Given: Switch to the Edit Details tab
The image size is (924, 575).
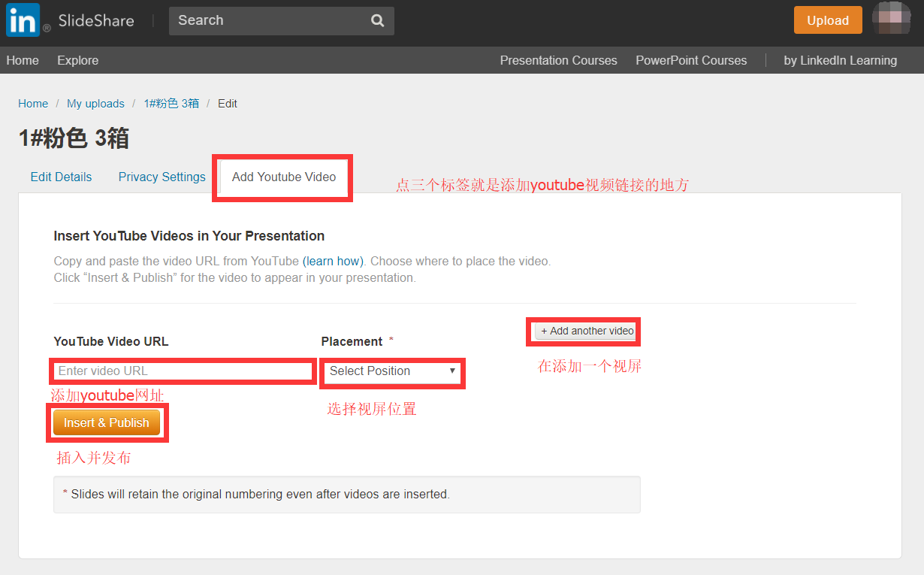Looking at the screenshot, I should (x=61, y=177).
